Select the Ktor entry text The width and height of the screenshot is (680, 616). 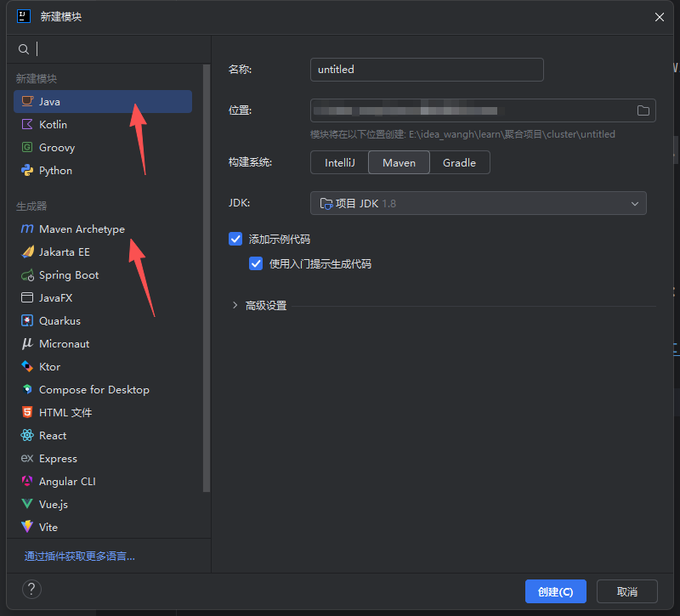pos(49,367)
